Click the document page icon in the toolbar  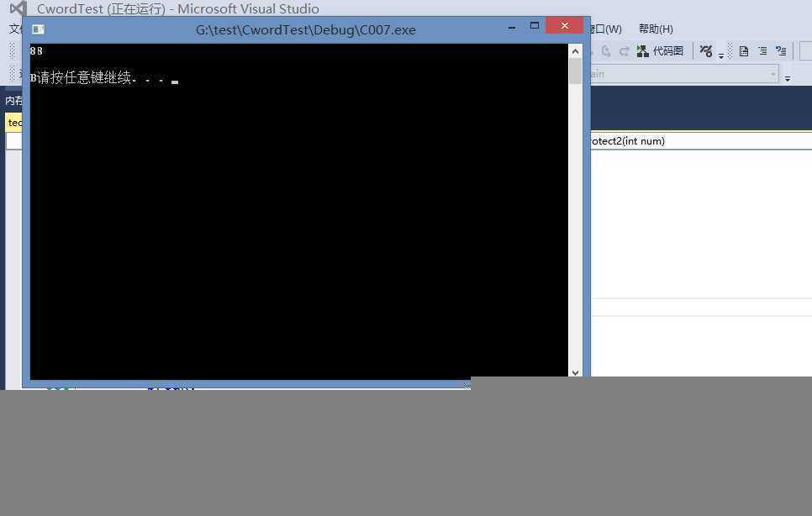[x=744, y=50]
